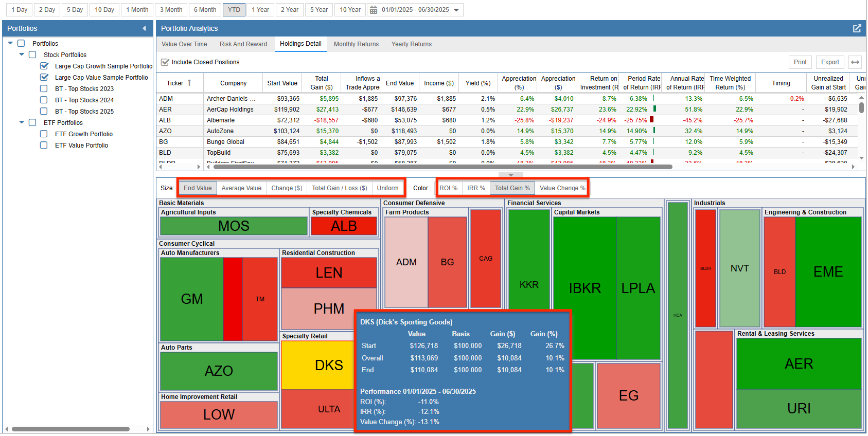Click the EME treemap tile

click(828, 271)
